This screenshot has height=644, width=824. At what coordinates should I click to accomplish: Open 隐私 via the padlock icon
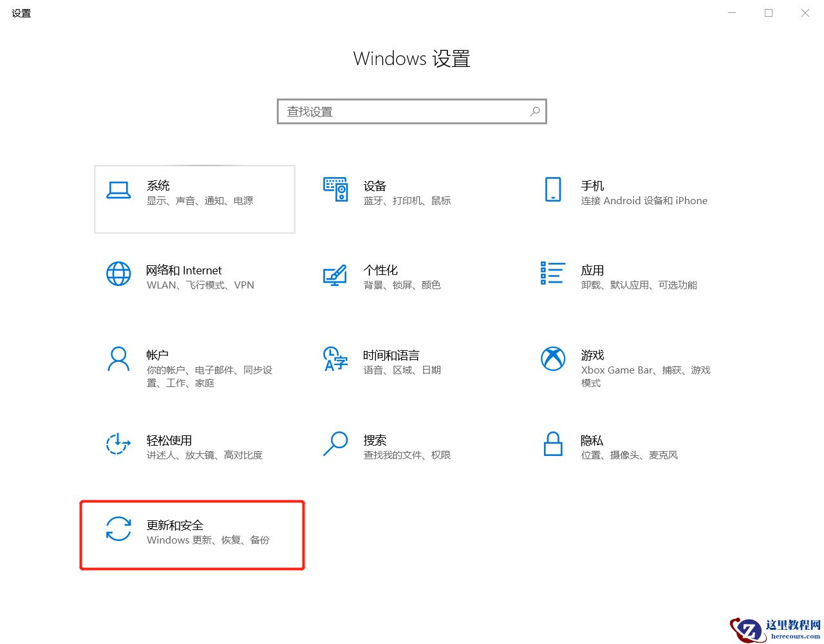click(552, 444)
